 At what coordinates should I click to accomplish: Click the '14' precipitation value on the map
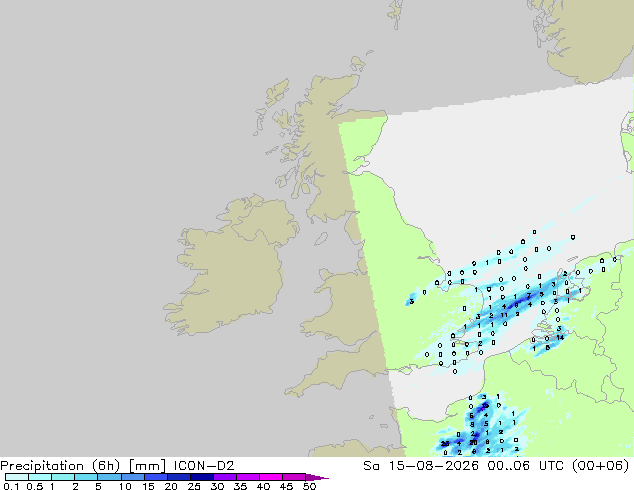(x=560, y=337)
